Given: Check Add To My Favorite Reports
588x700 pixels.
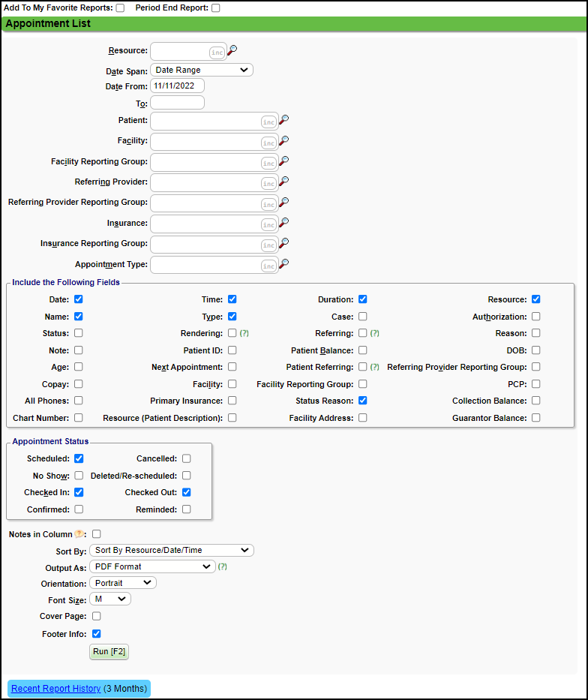Looking at the screenshot, I should [x=120, y=8].
